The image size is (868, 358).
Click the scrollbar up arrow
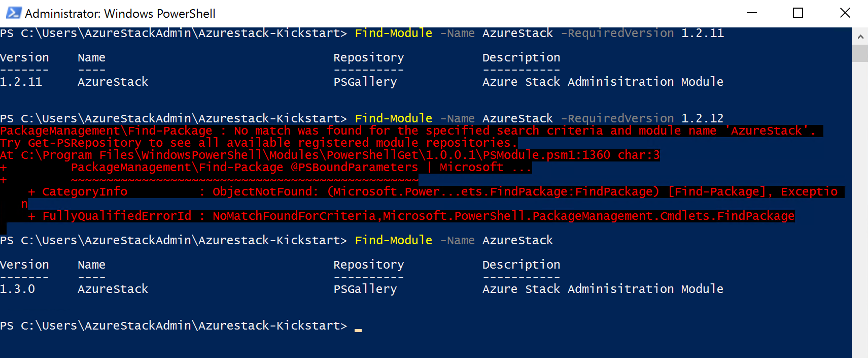860,37
